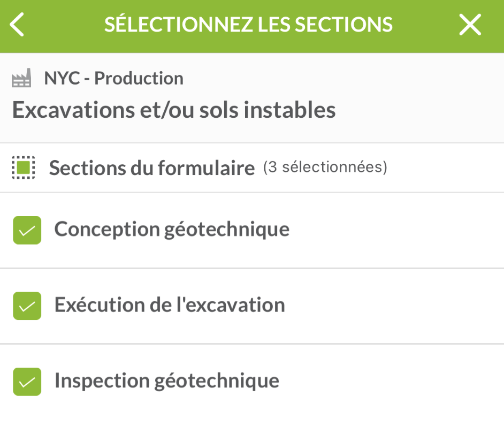Select the NYC - Production site label

(x=113, y=79)
